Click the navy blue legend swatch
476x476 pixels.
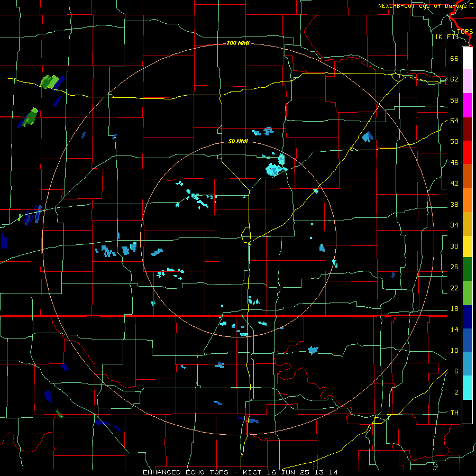(x=467, y=317)
